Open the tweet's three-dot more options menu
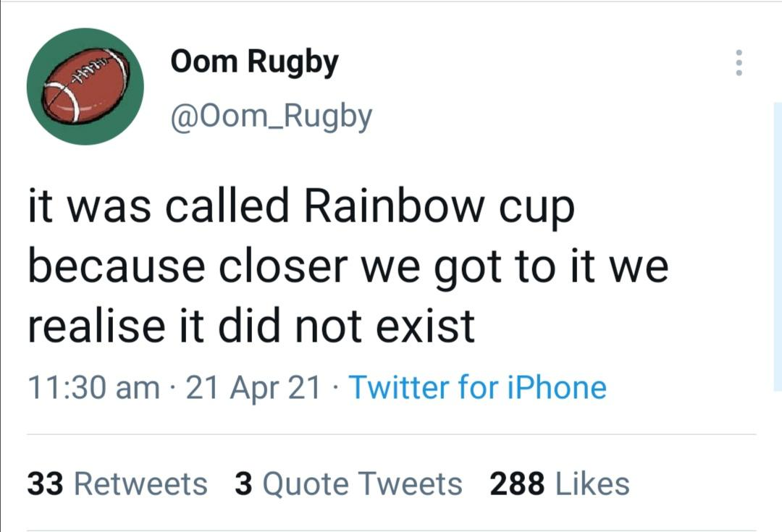 [739, 63]
